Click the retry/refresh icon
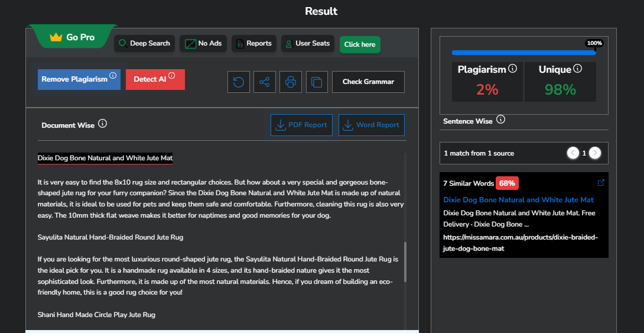Viewport: 644px width, 333px height. [x=239, y=82]
